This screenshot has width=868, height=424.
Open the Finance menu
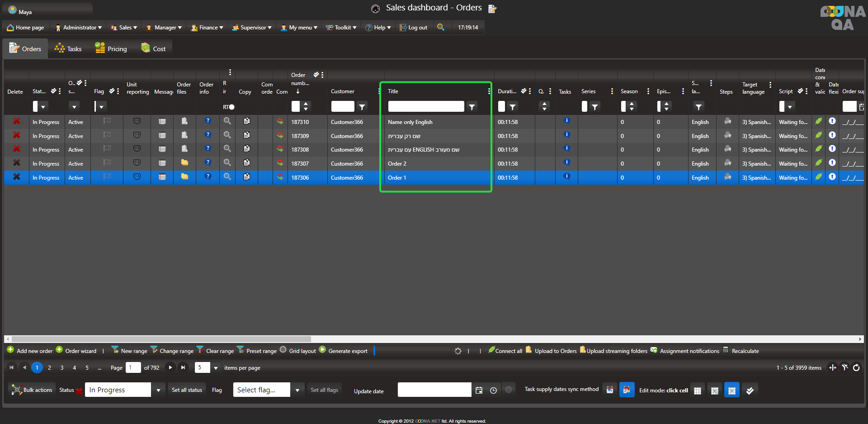click(x=207, y=28)
